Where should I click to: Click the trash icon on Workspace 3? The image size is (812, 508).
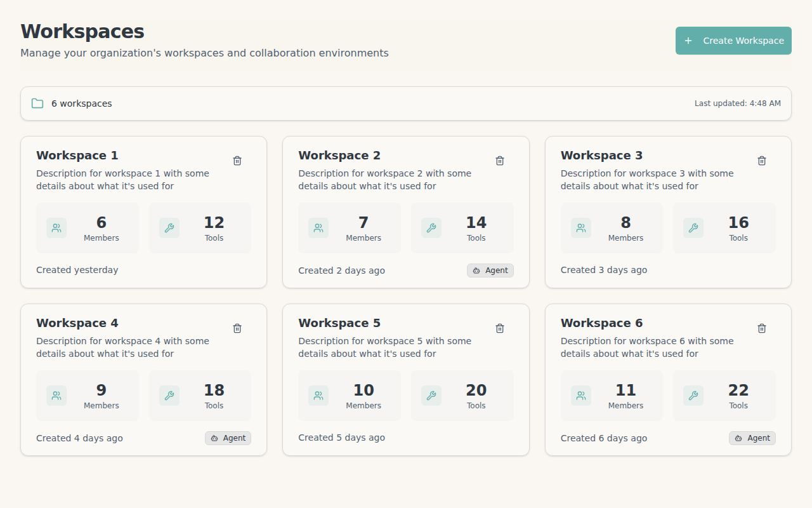762,161
